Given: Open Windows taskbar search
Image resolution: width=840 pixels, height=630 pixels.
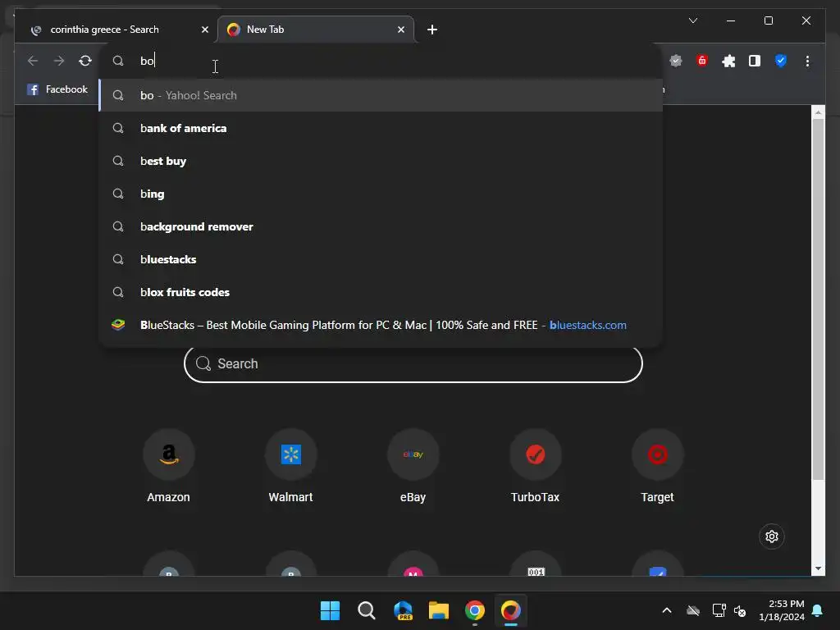Looking at the screenshot, I should [x=367, y=610].
